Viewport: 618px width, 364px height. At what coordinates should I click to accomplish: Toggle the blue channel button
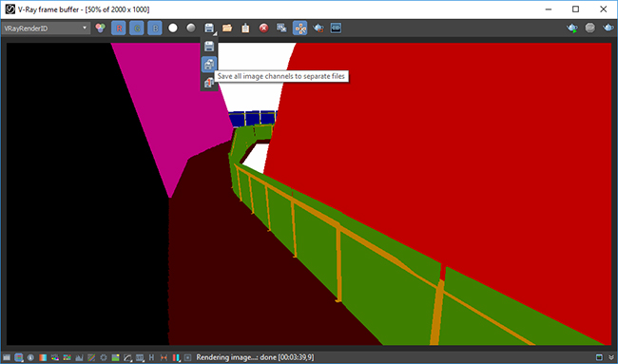[x=155, y=28]
